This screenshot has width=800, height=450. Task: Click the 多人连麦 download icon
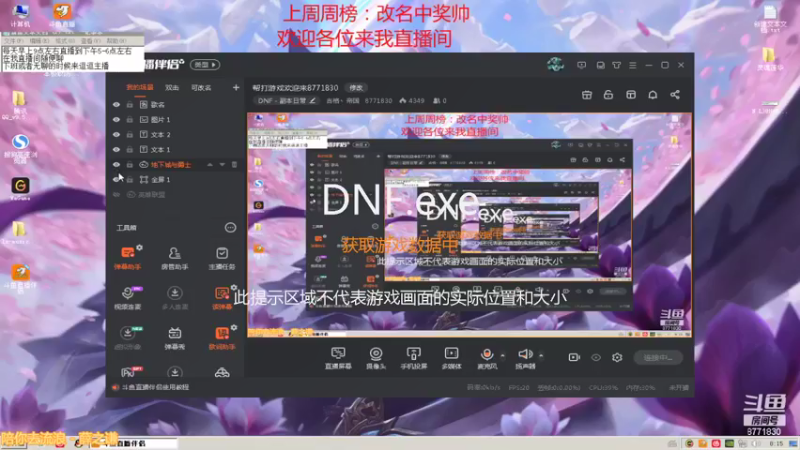coord(174,293)
